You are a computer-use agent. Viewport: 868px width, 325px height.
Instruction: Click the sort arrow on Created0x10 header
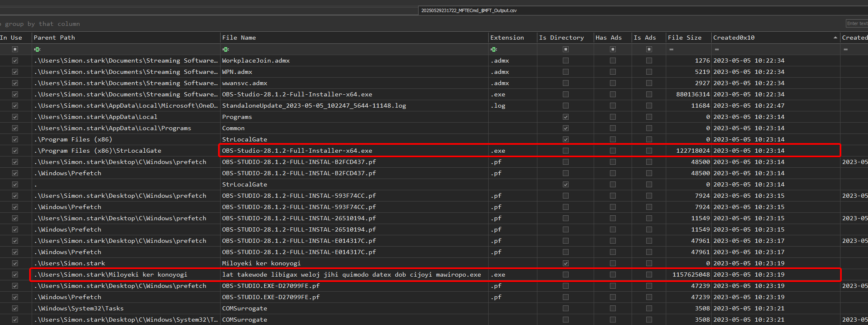point(835,38)
